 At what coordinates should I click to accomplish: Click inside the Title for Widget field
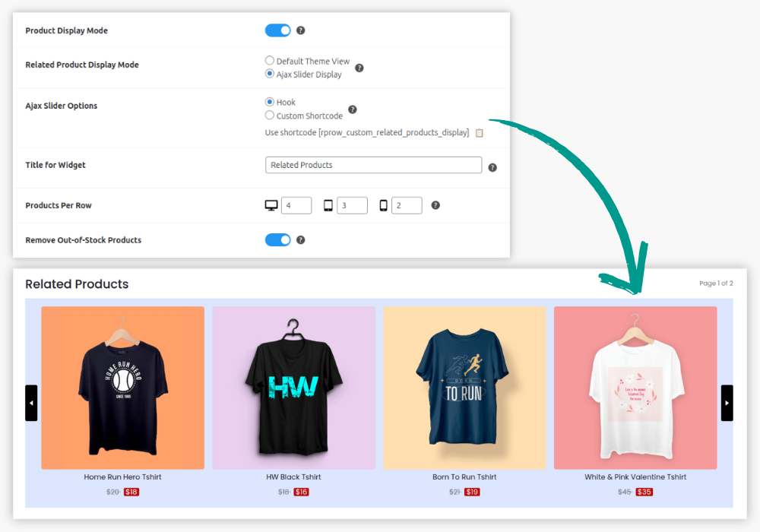point(373,165)
